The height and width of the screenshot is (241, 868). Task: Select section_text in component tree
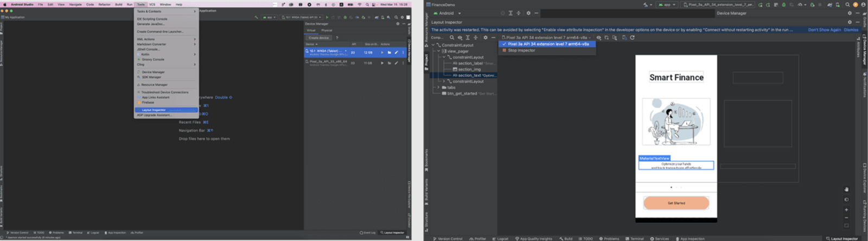[x=469, y=75]
